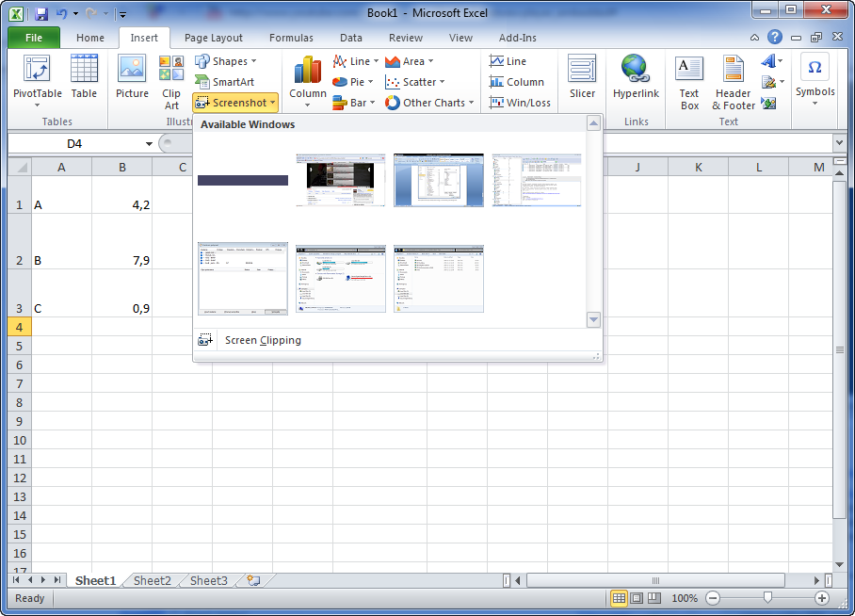Go to the first sheet with navigation arrow
The height and width of the screenshot is (616, 855).
tap(16, 580)
